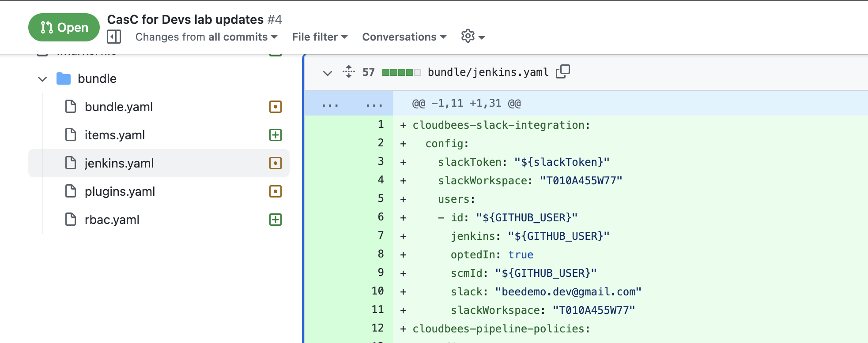868x343 pixels.
Task: Click the bundle folder icon
Action: click(64, 79)
